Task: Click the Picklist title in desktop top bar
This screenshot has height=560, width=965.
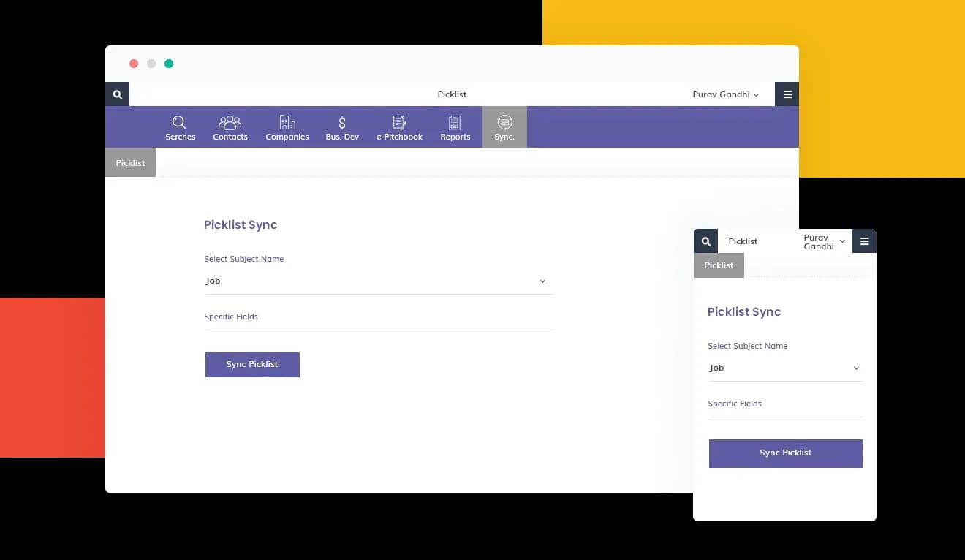Action: (452, 94)
